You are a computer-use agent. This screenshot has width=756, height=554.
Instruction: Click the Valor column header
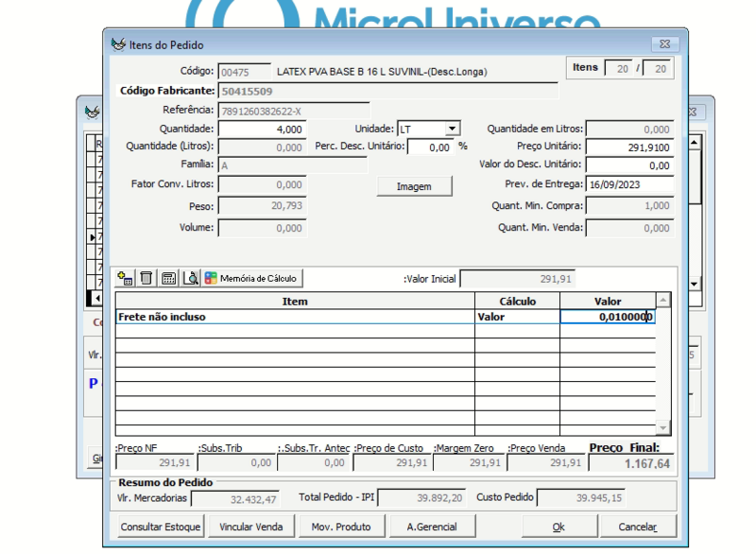click(x=608, y=302)
